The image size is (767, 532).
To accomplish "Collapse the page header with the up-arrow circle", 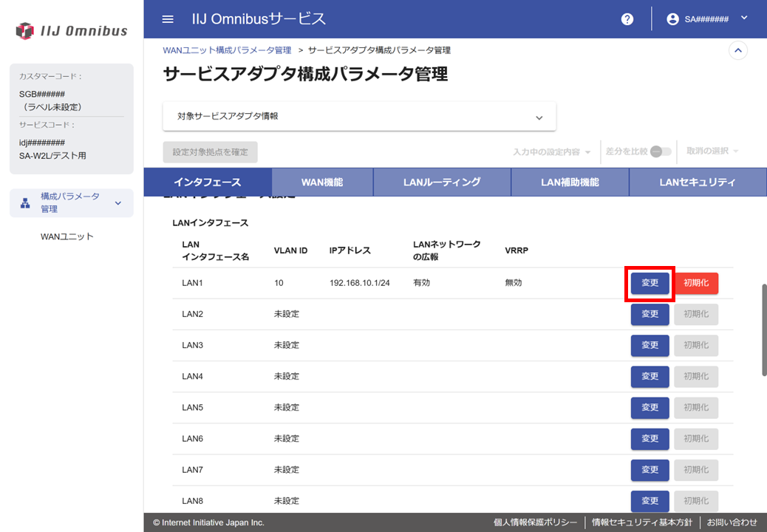I will (x=737, y=50).
